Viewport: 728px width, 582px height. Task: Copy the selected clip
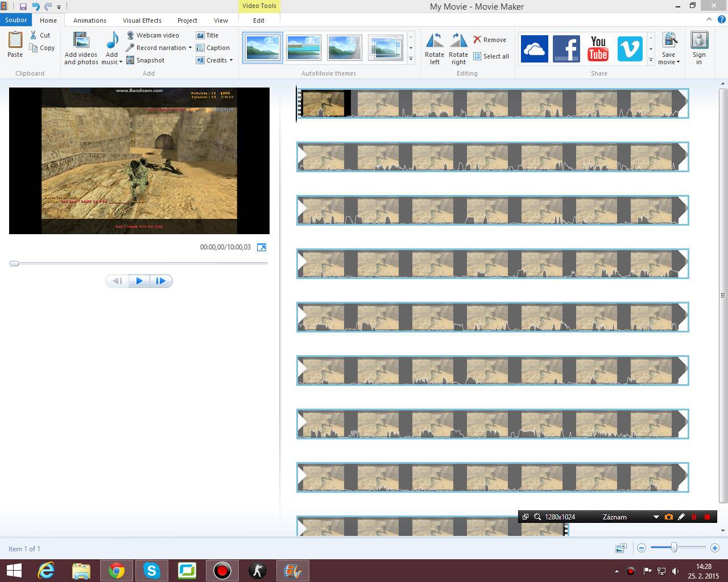tap(43, 48)
